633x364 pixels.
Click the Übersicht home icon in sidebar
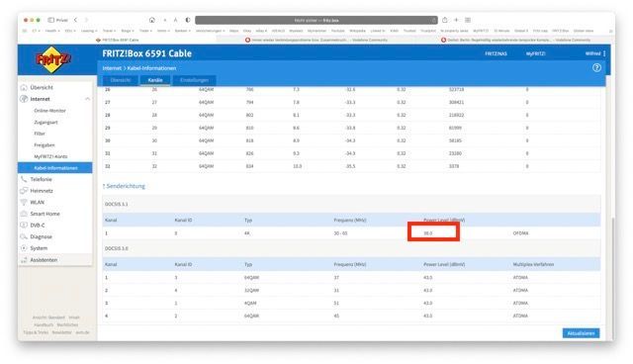click(x=24, y=87)
